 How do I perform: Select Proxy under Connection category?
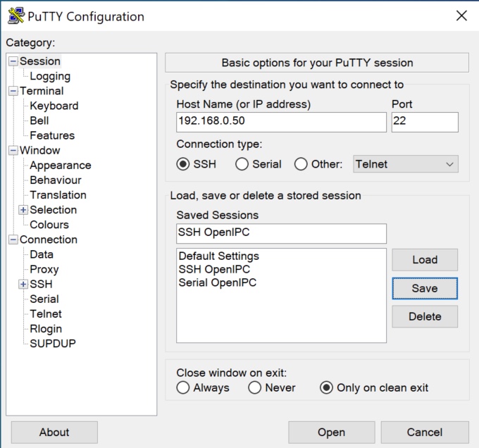coord(44,269)
